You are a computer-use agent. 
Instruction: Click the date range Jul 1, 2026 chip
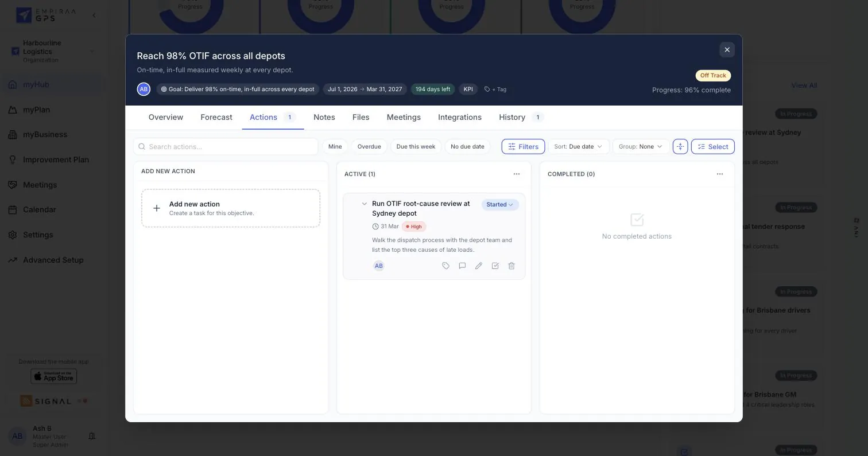click(365, 89)
